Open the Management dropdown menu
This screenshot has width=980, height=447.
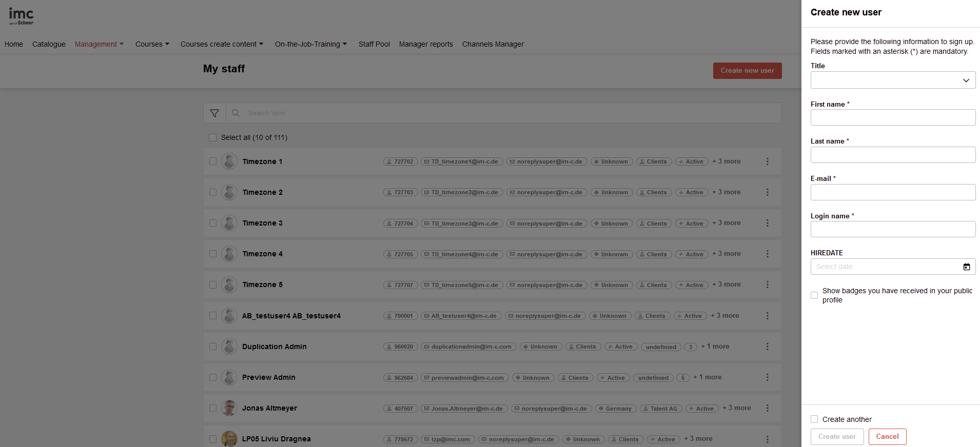tap(99, 44)
